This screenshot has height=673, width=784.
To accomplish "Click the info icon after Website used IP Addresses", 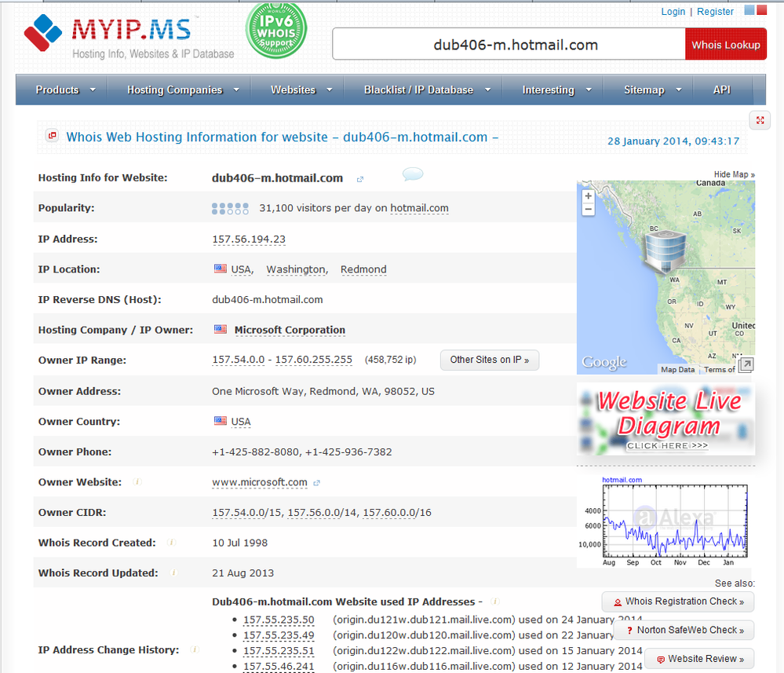I will click(494, 602).
